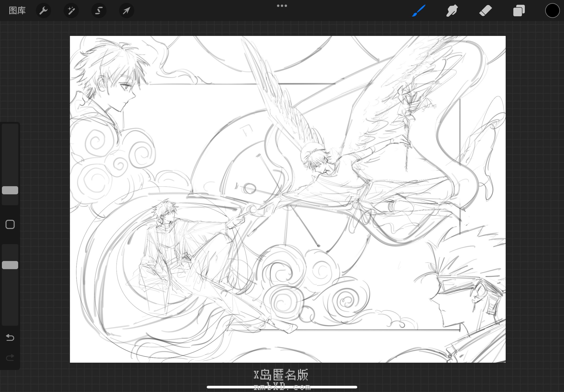Screen dimensions: 564x392
Task: Tap the redo arrow in the sidebar
Action: [10, 358]
